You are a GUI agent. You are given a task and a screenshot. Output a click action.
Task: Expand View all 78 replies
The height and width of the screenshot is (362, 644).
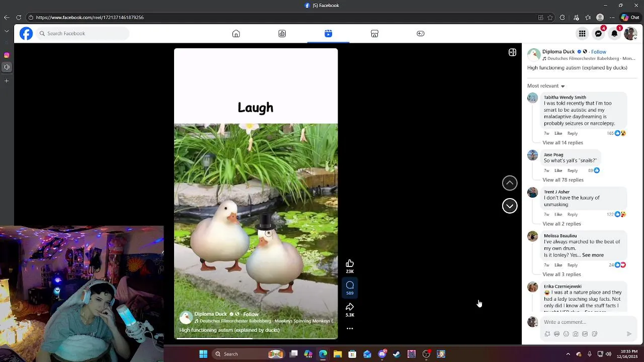[563, 180]
